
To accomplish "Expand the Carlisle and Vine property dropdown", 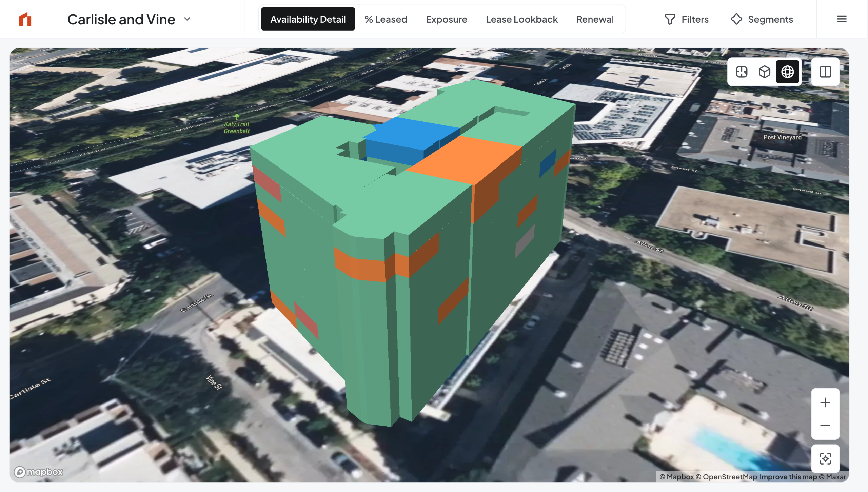I will (x=187, y=19).
